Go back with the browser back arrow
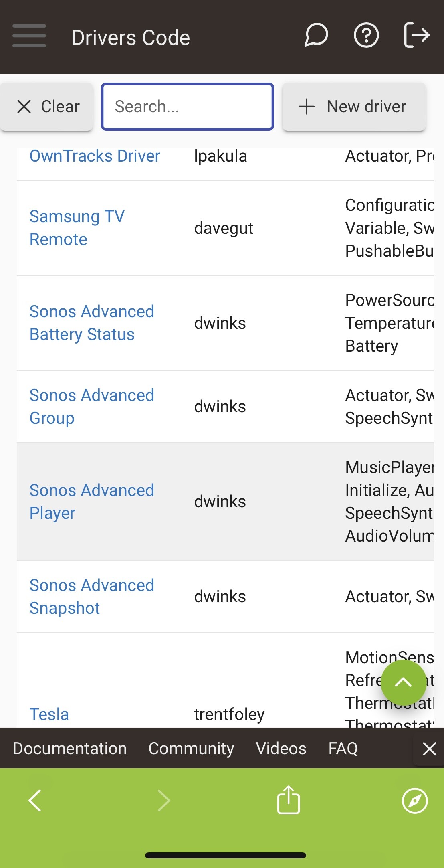 pos(35,801)
